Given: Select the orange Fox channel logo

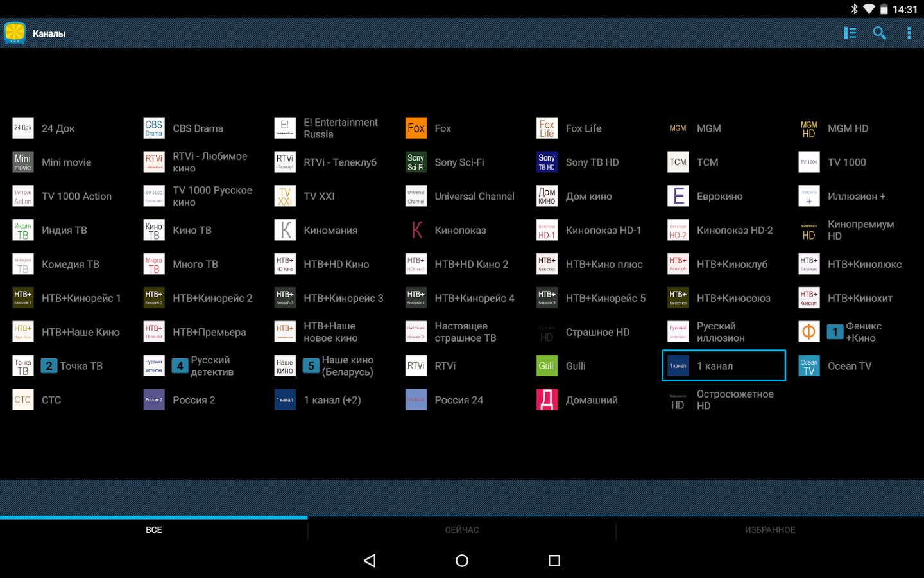Looking at the screenshot, I should [416, 128].
